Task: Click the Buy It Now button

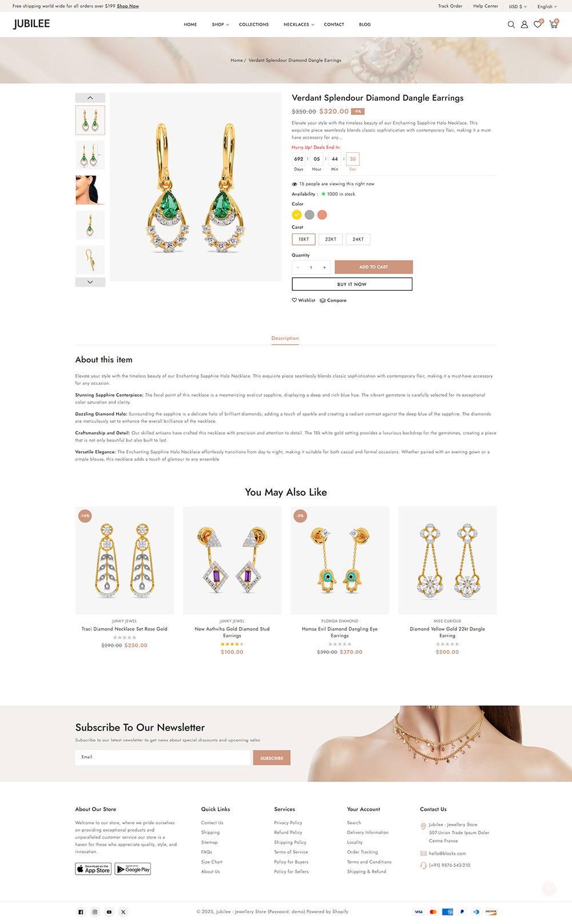Action: (x=352, y=284)
